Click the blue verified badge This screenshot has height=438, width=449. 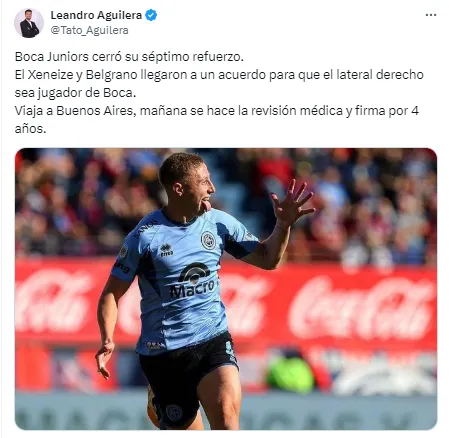(151, 15)
